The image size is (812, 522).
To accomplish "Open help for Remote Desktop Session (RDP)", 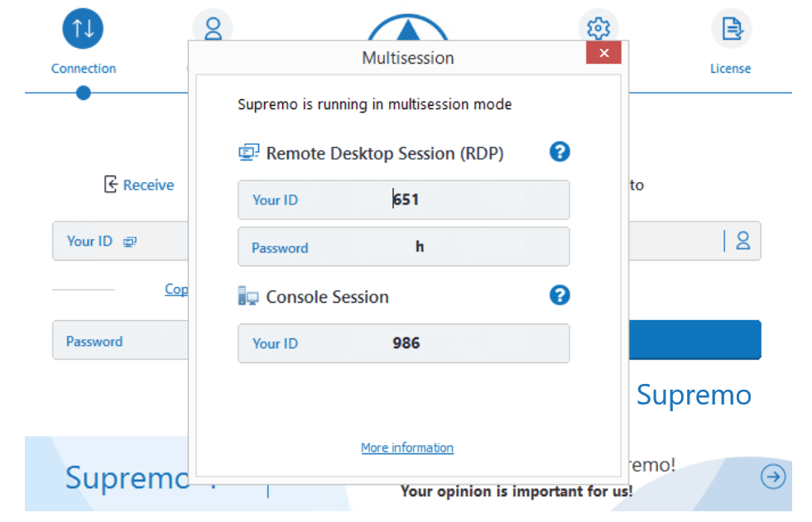I will [560, 152].
